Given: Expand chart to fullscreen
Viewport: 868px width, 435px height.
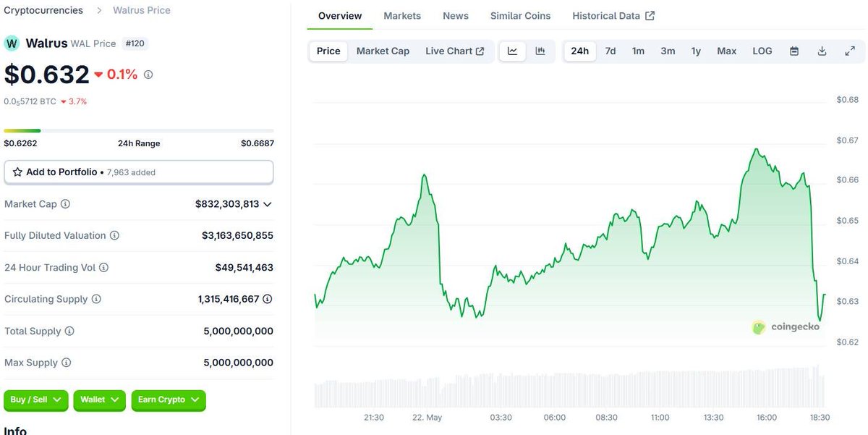Looking at the screenshot, I should [x=850, y=51].
